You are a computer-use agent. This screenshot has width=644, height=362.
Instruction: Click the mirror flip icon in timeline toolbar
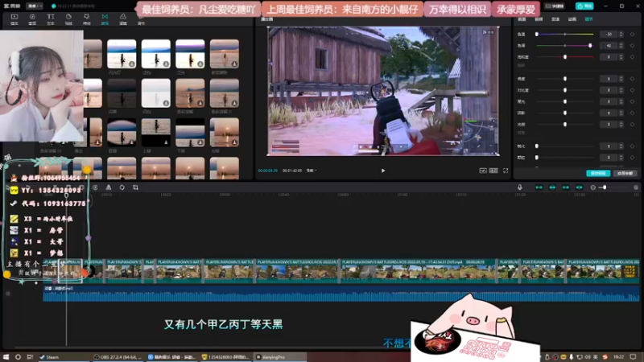pyautogui.click(x=109, y=187)
